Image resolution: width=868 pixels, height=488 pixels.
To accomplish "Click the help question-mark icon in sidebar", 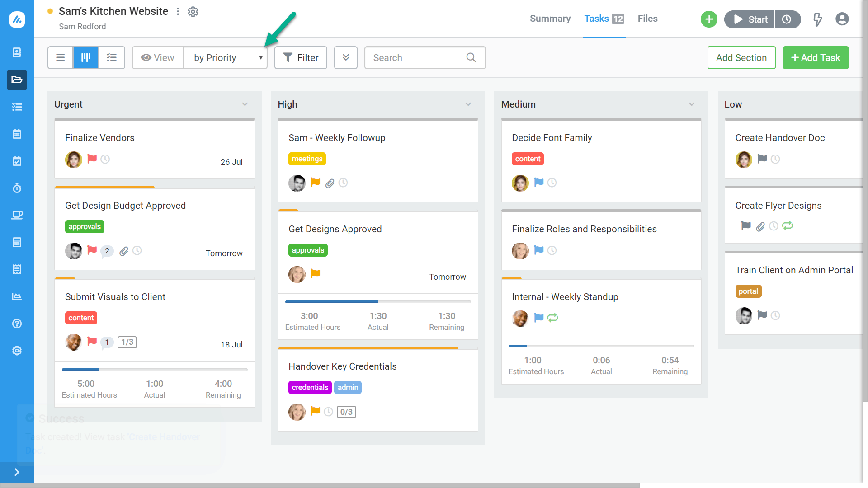I will tap(17, 324).
